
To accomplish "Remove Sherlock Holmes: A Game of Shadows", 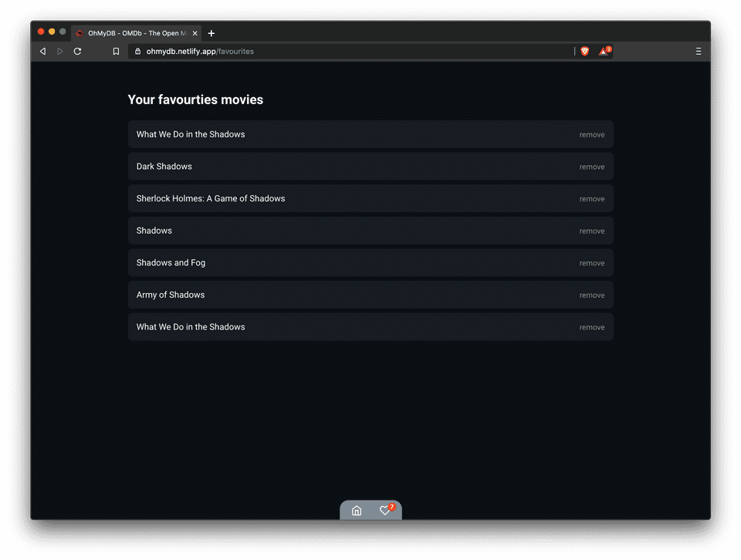I will [592, 199].
